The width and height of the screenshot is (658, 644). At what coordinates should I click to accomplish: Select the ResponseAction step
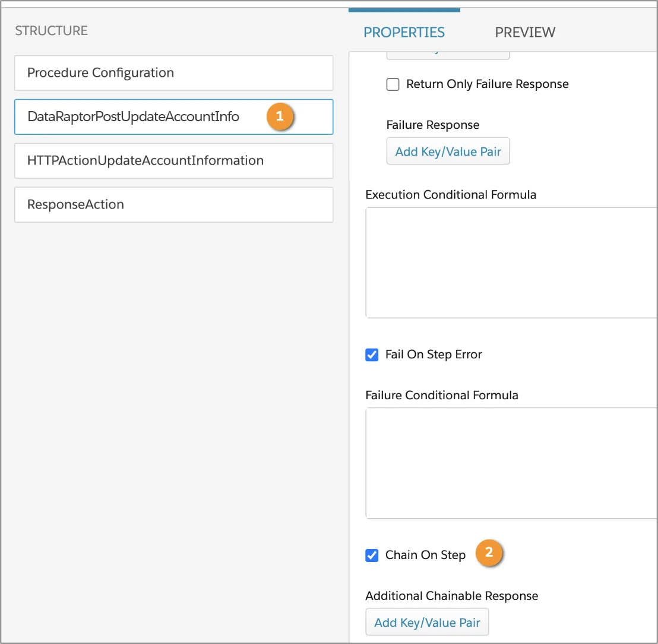(174, 205)
